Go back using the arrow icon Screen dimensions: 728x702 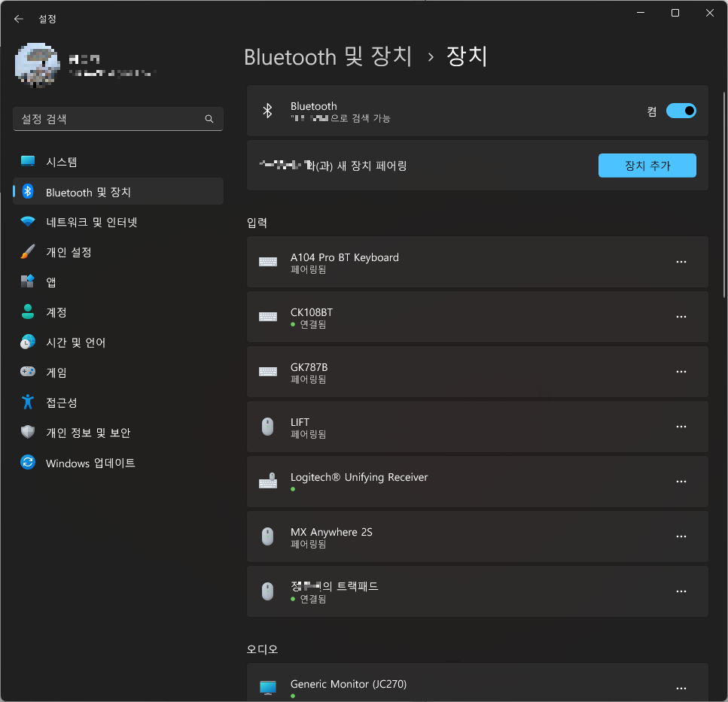pyautogui.click(x=19, y=19)
